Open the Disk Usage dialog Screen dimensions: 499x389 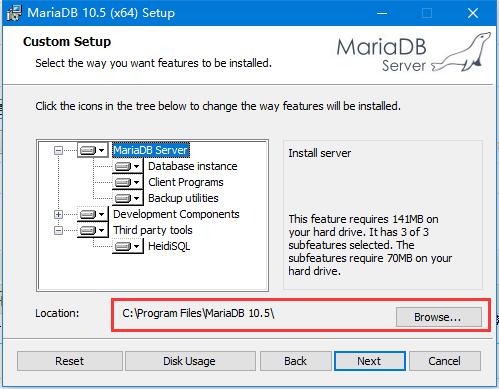coord(190,361)
